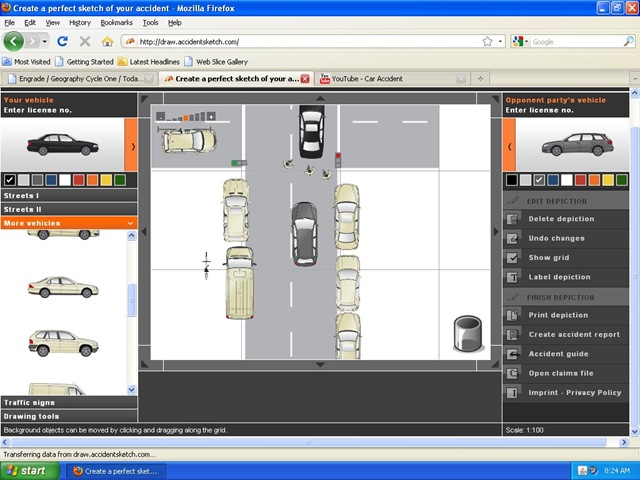Click the Open claims file button
This screenshot has width=640, height=480.
coord(560,373)
